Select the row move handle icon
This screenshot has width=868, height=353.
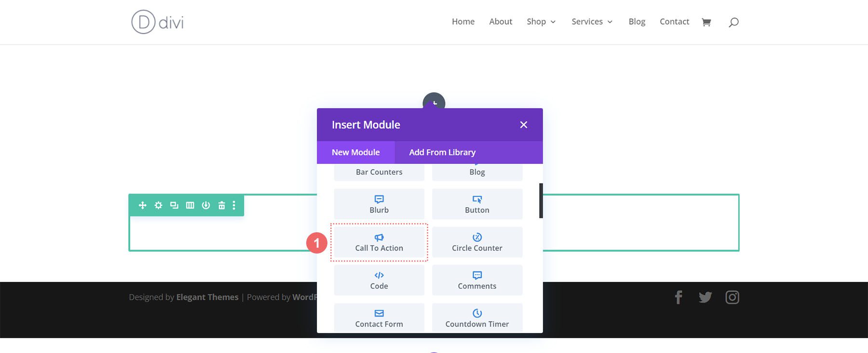pyautogui.click(x=143, y=205)
